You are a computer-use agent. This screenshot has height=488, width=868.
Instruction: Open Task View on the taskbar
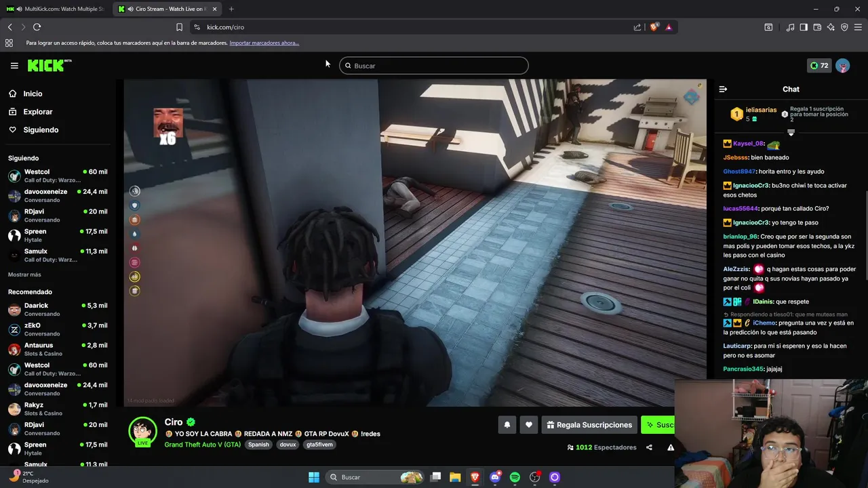[x=436, y=477]
